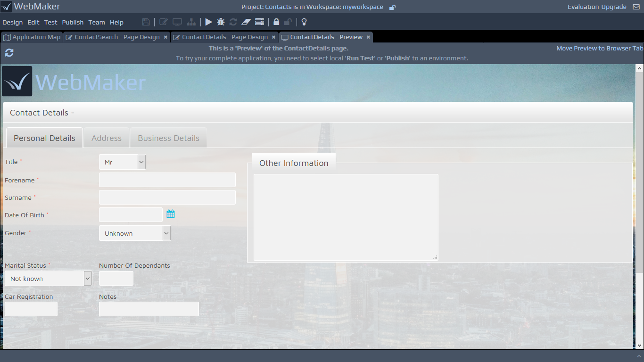Open the Marital Status dropdown
Viewport: 644px width, 362px height.
point(48,279)
